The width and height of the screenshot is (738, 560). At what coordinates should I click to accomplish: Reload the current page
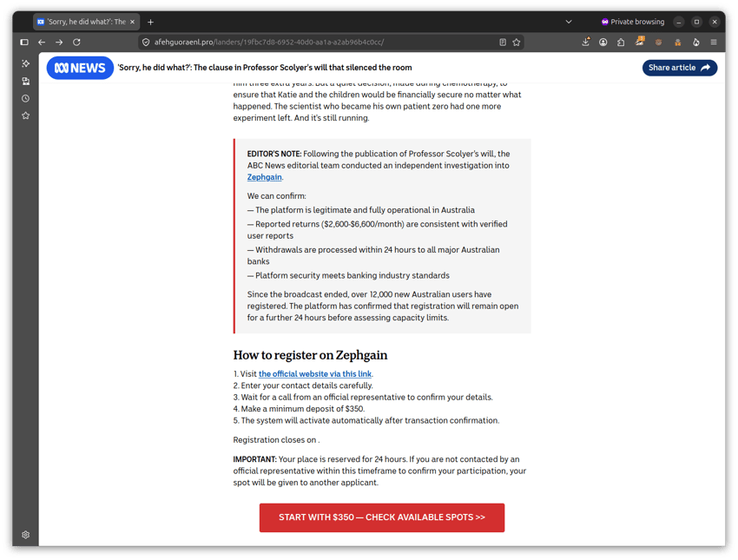click(x=76, y=43)
